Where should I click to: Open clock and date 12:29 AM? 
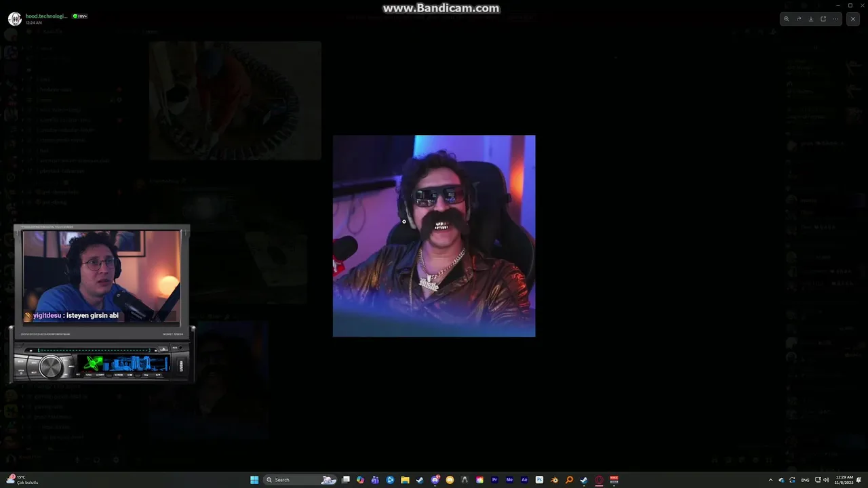click(x=844, y=480)
